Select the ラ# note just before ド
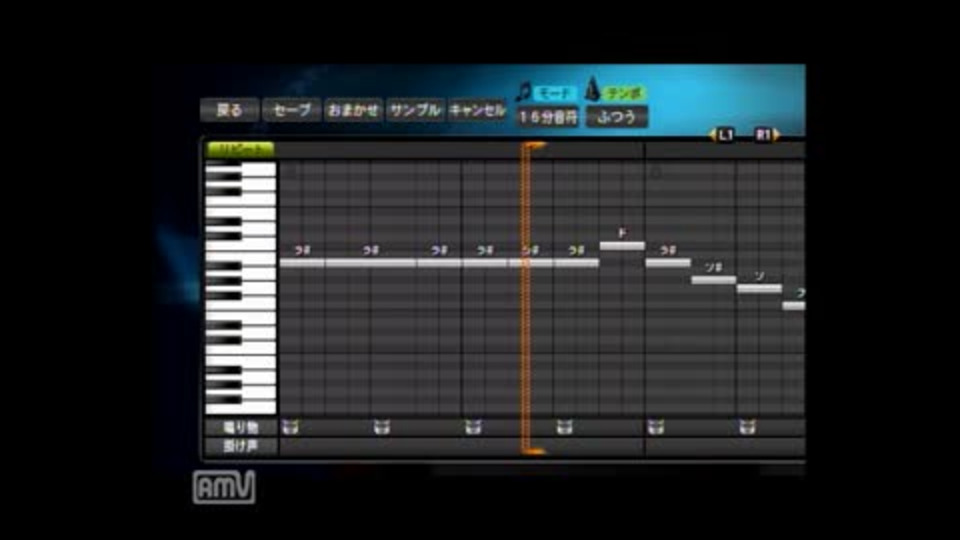This screenshot has height=540, width=960. (576, 263)
